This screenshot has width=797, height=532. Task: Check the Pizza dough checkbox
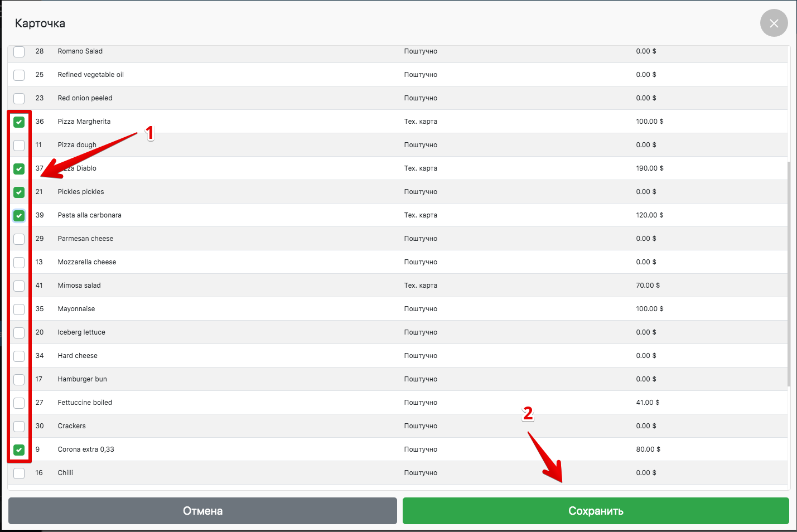tap(19, 146)
